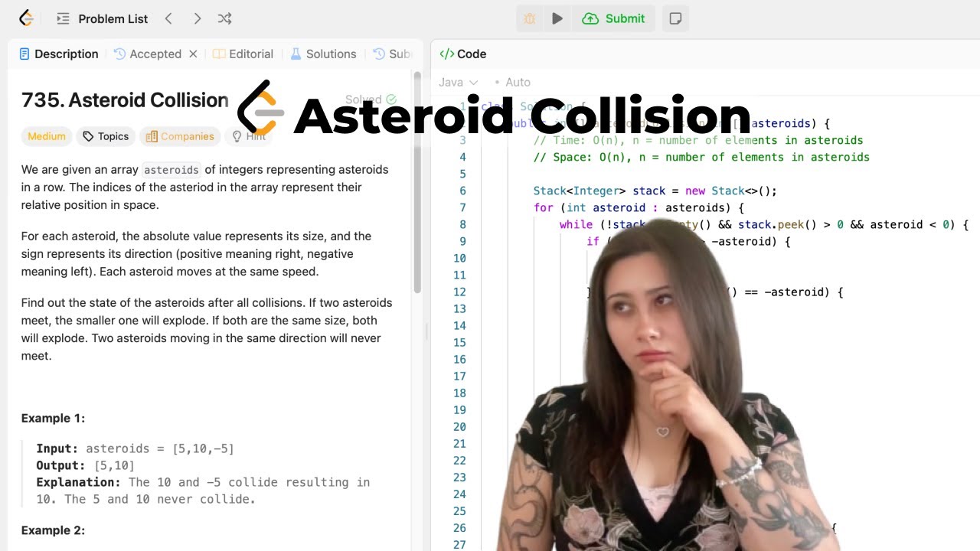Open the Topics tag
Image resolution: width=980 pixels, height=551 pixels.
point(106,136)
